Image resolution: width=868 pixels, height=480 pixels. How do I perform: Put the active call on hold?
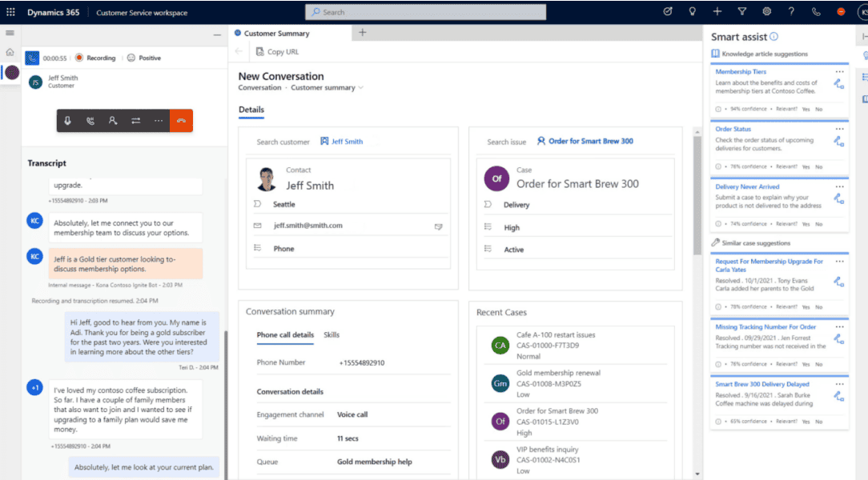(x=90, y=121)
